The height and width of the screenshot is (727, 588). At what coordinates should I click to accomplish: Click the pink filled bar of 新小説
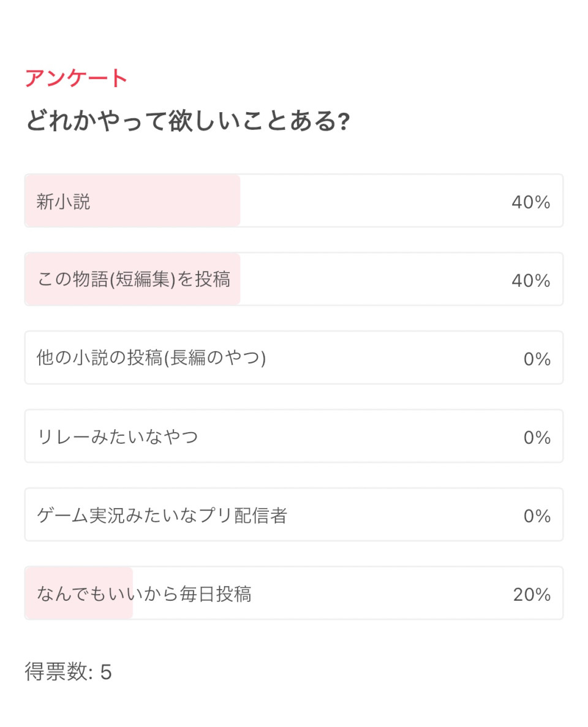coord(165,201)
